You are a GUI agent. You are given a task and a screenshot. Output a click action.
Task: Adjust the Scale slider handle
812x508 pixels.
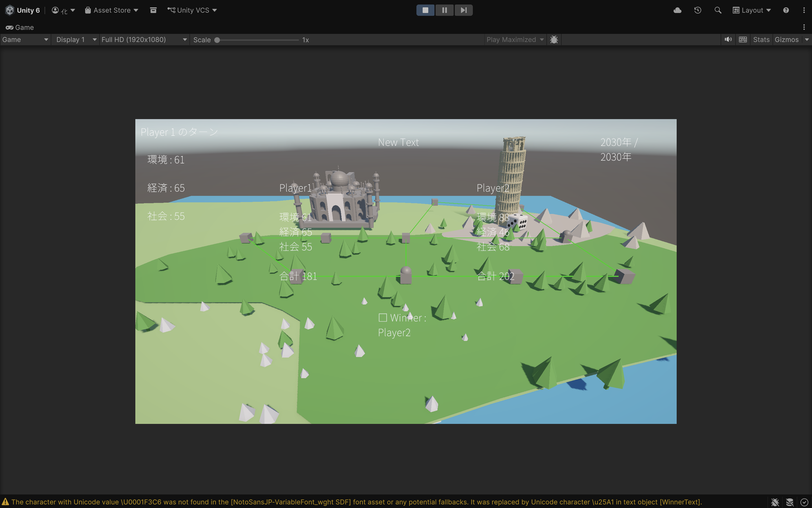(217, 40)
